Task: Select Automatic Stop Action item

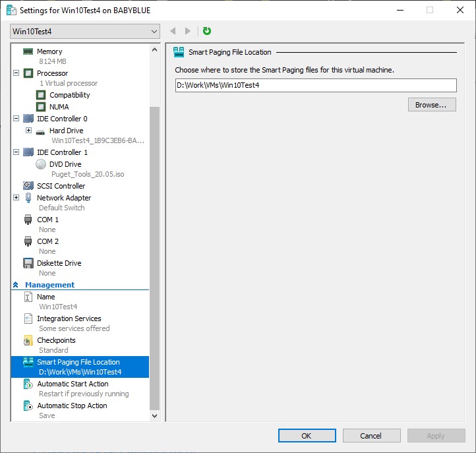Action: pos(72,406)
